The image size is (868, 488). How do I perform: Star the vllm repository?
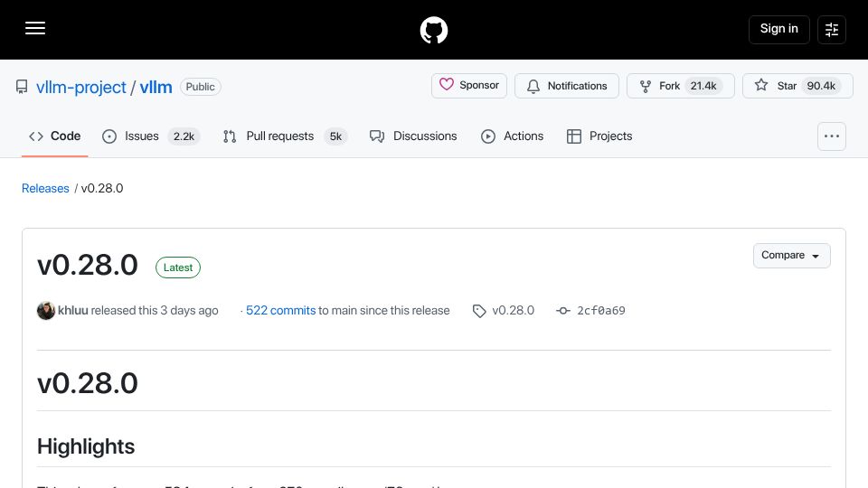797,86
